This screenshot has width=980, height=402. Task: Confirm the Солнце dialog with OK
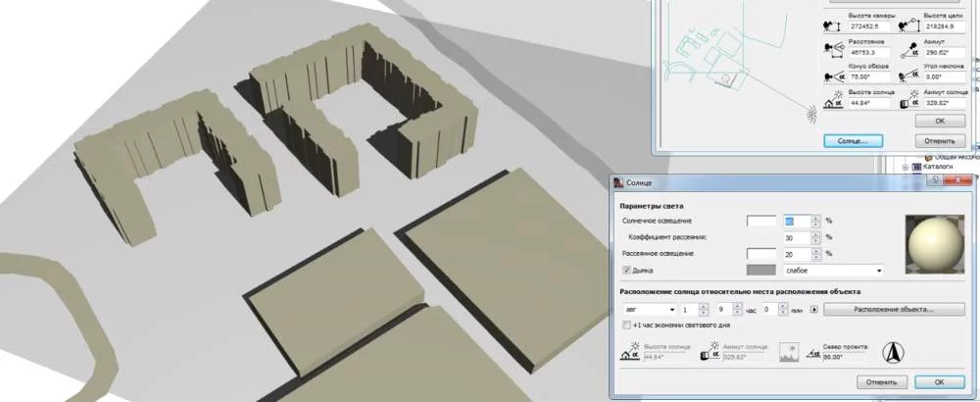(938, 381)
